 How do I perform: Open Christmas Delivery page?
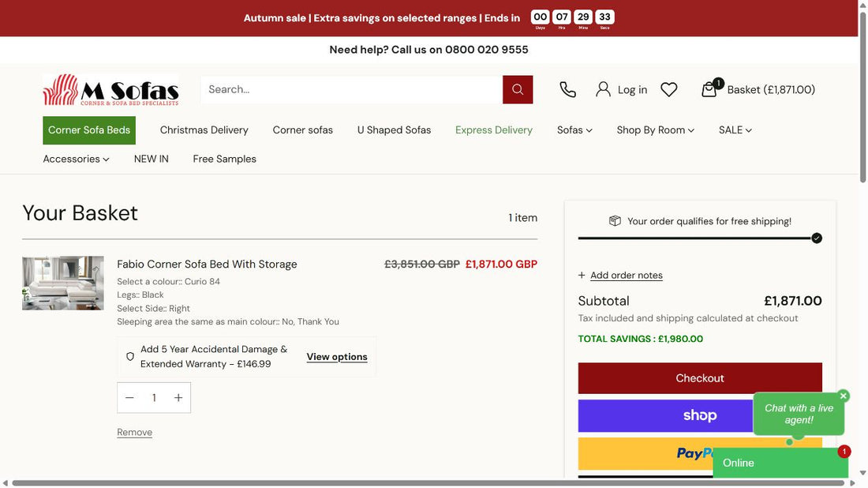coord(204,130)
